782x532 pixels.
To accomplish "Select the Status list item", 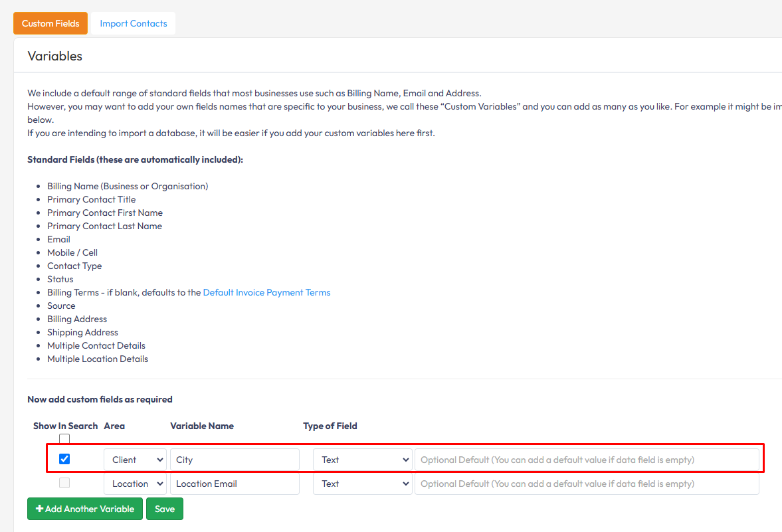I will 60,279.
